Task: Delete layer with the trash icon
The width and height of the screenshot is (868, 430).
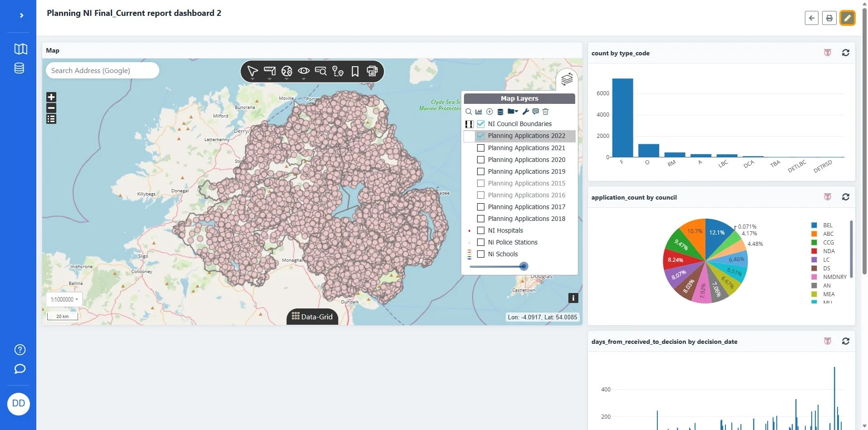Action: coord(546,112)
